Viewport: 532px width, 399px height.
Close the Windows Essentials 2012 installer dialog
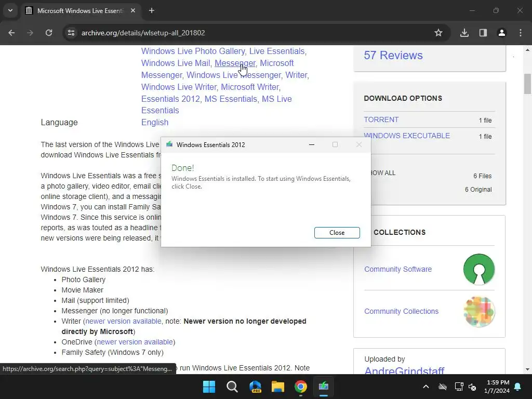click(337, 233)
